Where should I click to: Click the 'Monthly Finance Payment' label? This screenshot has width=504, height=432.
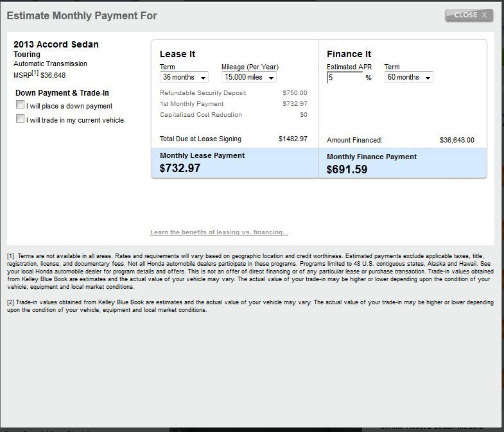point(372,157)
